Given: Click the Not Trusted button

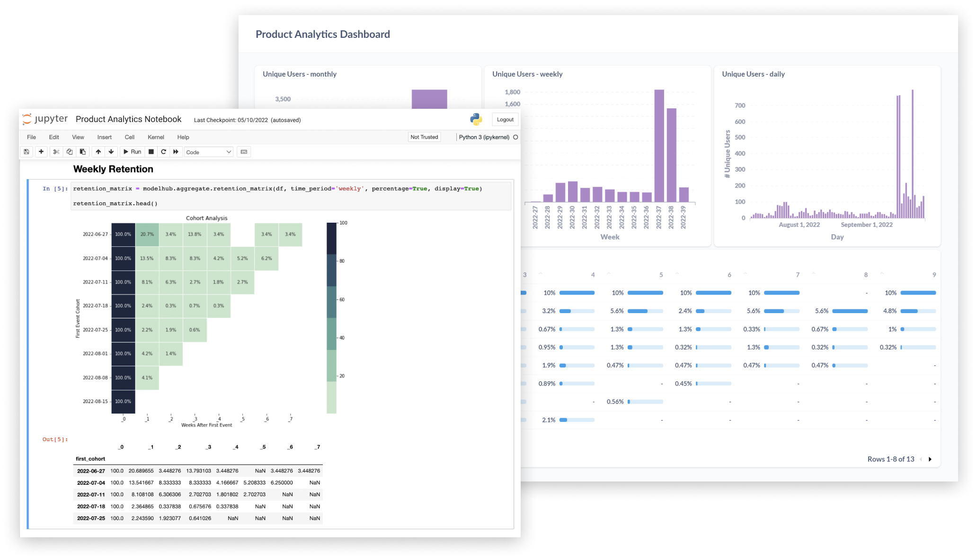Looking at the screenshot, I should (424, 137).
